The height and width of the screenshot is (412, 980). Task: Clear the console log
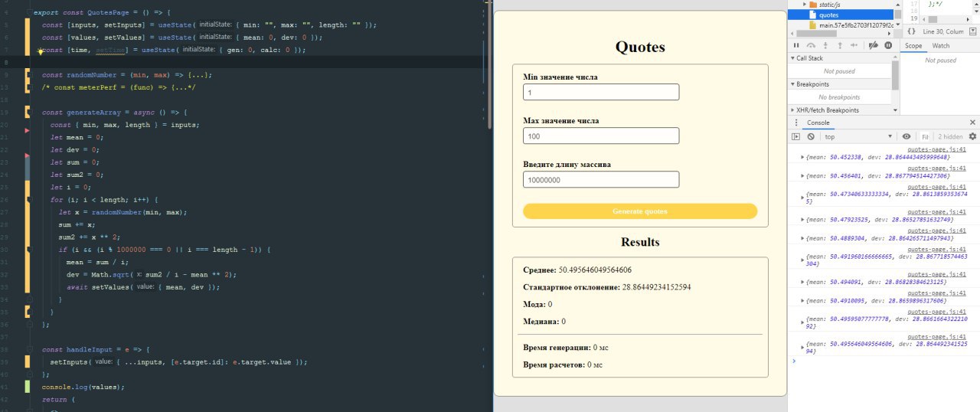(811, 136)
